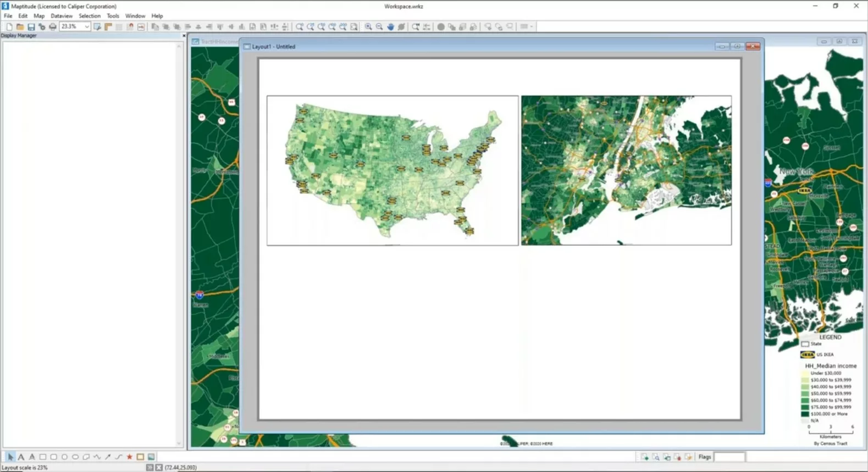Close the Display Manager panel
This screenshot has height=472, width=868.
coord(184,36)
